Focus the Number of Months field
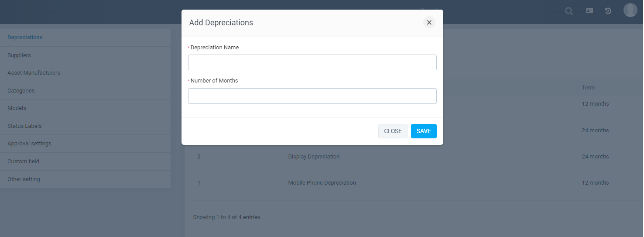Screen dimensions: 644x237 [312, 96]
